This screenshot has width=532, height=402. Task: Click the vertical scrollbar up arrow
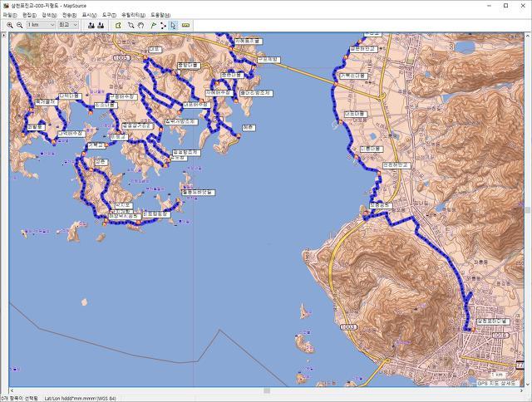[528, 35]
